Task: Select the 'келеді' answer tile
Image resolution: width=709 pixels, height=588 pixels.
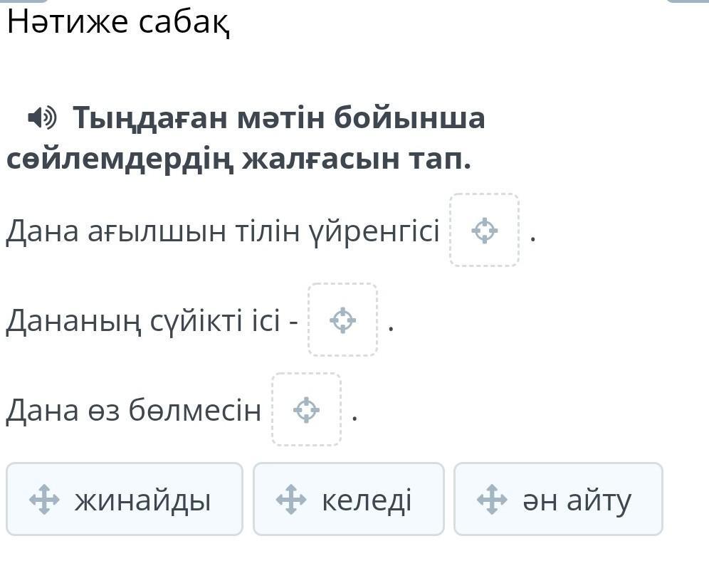Action: pos(349,499)
